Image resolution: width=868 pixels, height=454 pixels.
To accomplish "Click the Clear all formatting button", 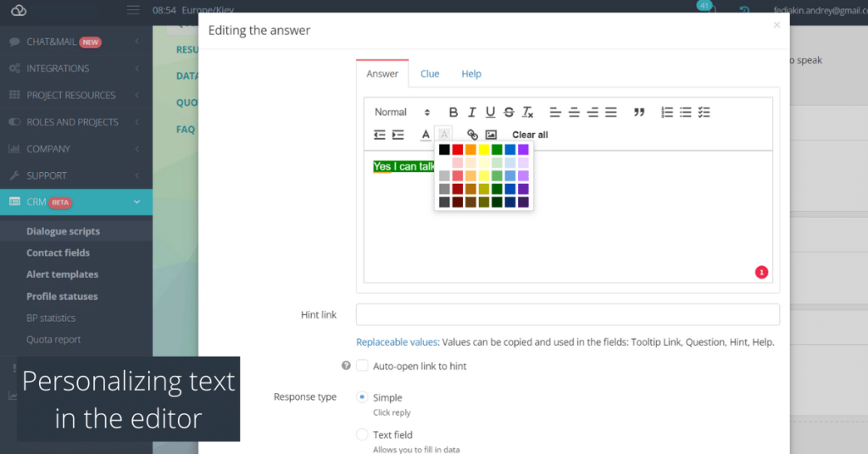I will pos(530,135).
